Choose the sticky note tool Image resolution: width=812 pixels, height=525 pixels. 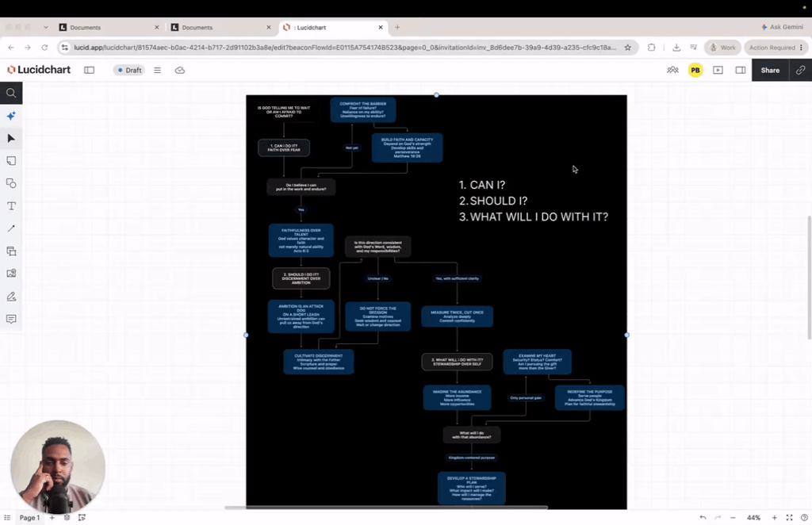[11, 161]
